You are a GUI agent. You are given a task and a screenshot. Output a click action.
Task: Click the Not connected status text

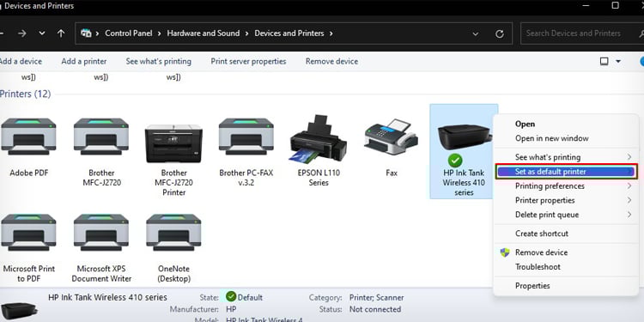tap(375, 309)
